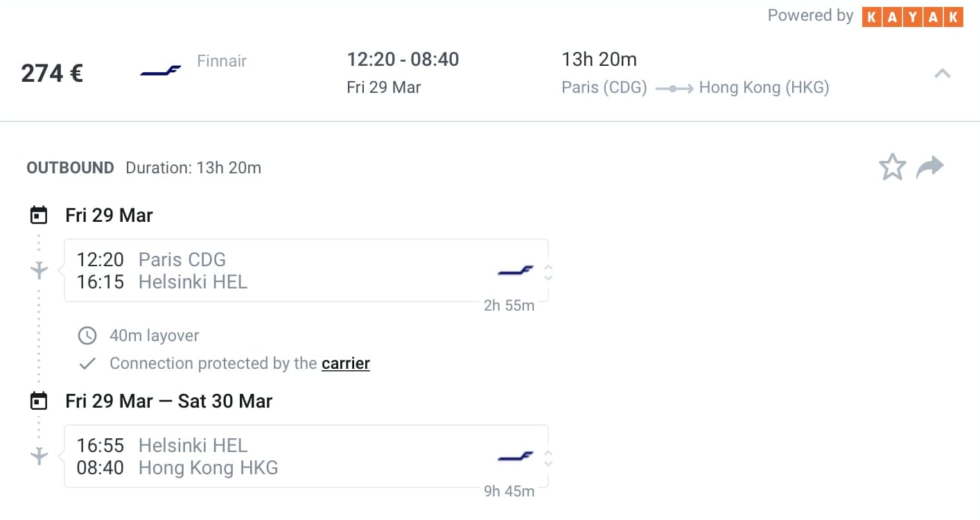Collapse flight details with top chevron
Image resolution: width=980 pixels, height=520 pixels.
click(x=942, y=73)
